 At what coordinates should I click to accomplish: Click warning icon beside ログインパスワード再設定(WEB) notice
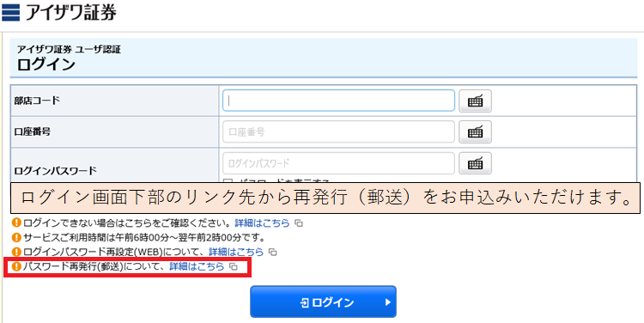[16, 252]
